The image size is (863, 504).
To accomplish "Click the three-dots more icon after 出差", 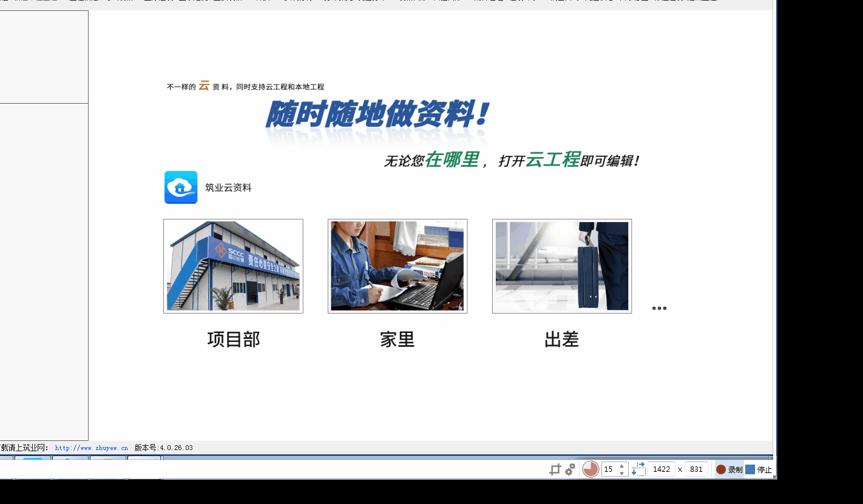I will tap(659, 308).
